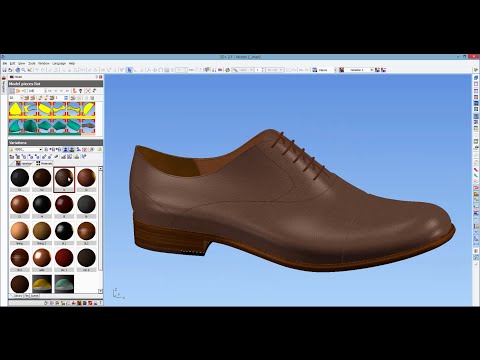Screen dimensions: 480x360
Task: Select the brown sole piece thumbnail
Action: 88,127
